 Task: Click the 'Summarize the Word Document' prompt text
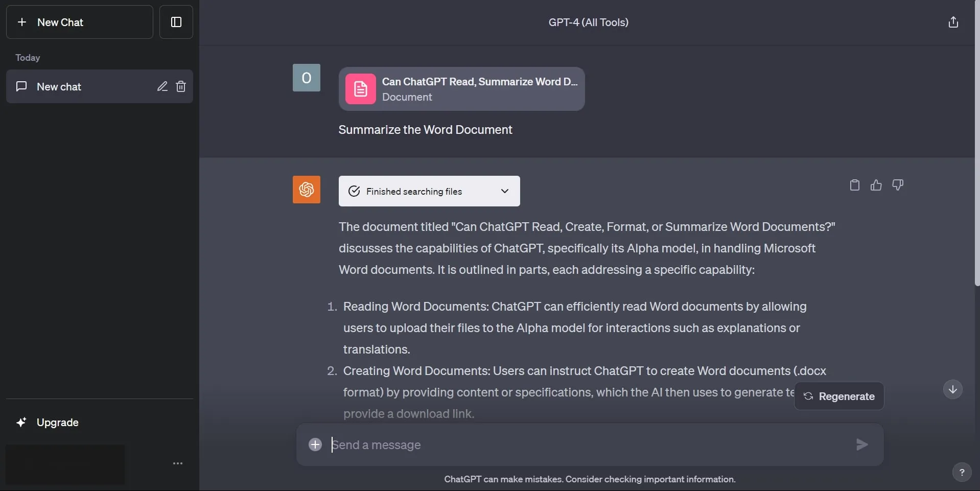[x=425, y=130]
